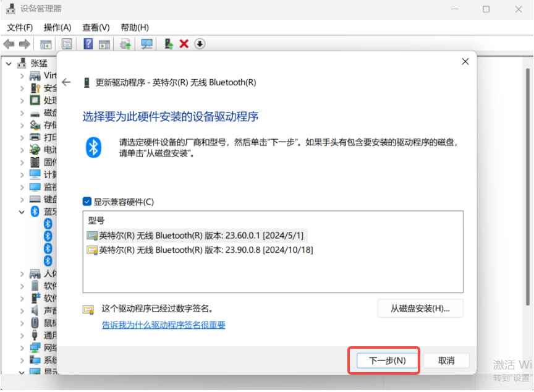Collapse the expanded Bluetooth category
Screen dimensions: 534x392
pos(22,211)
